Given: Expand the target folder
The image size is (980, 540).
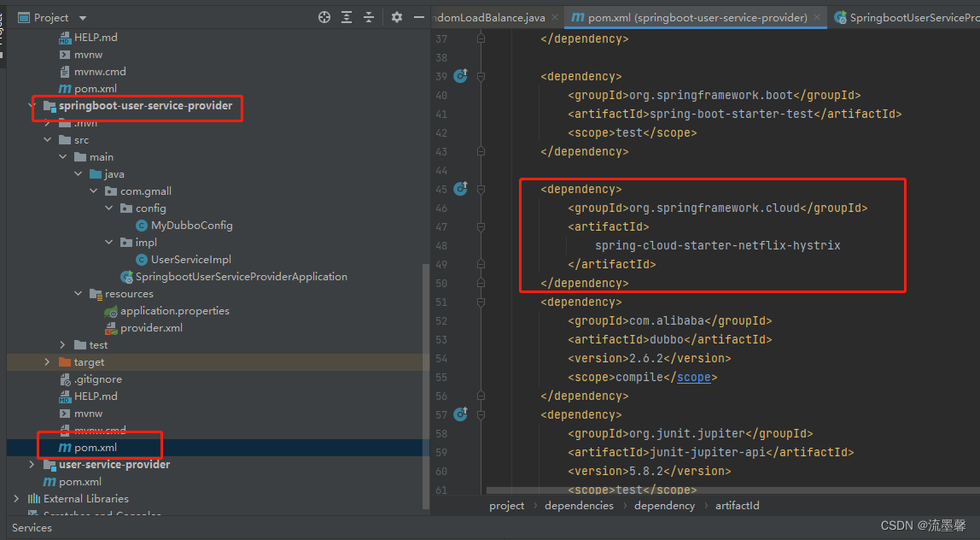Looking at the screenshot, I should click(48, 361).
